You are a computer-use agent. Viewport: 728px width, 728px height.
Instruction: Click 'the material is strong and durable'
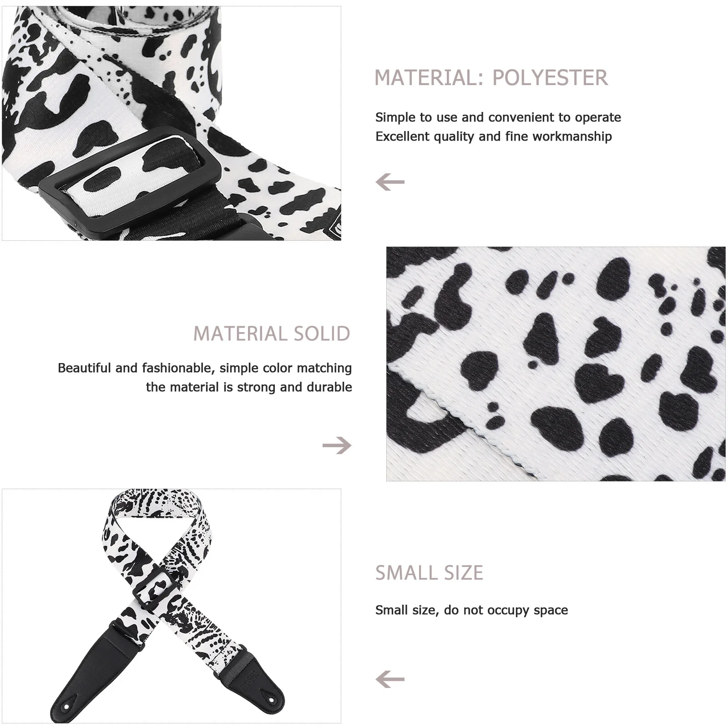(249, 387)
